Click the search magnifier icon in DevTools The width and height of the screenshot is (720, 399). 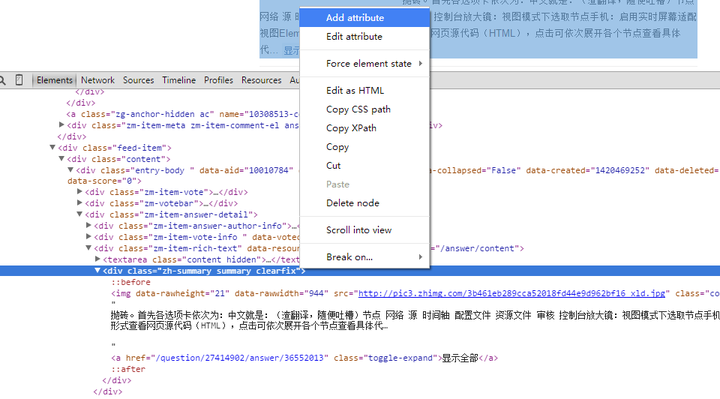(x=3, y=80)
